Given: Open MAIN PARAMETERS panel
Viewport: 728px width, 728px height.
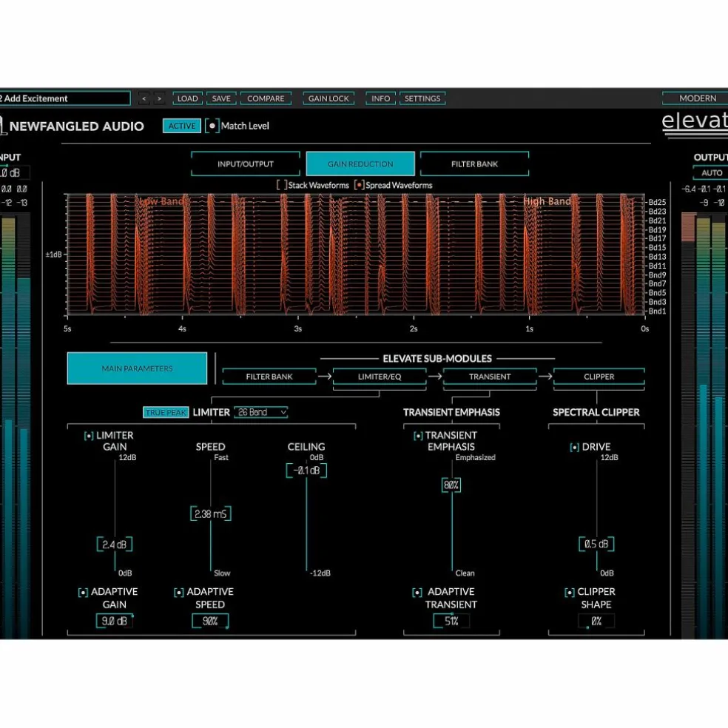Looking at the screenshot, I should click(137, 368).
